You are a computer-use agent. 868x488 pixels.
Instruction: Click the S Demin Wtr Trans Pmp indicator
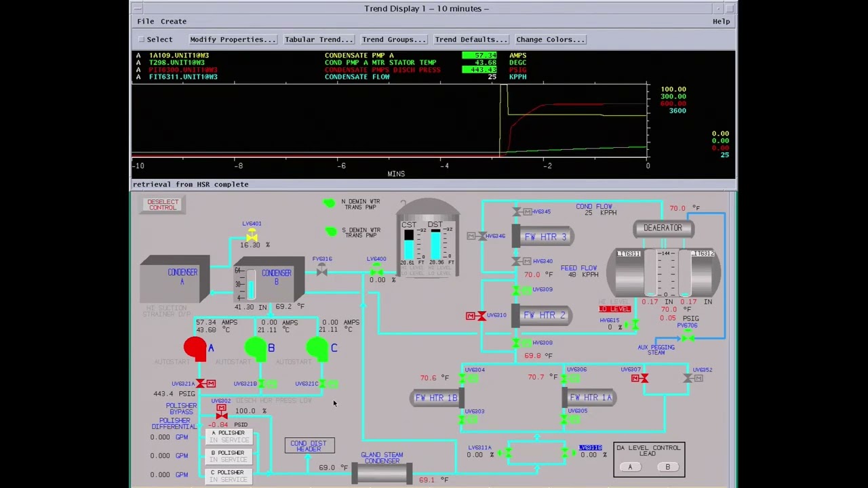point(330,232)
